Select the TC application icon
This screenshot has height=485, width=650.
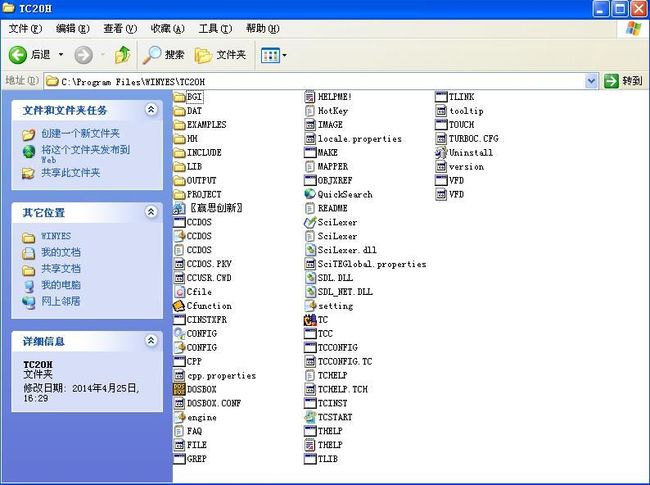pyautogui.click(x=310, y=320)
